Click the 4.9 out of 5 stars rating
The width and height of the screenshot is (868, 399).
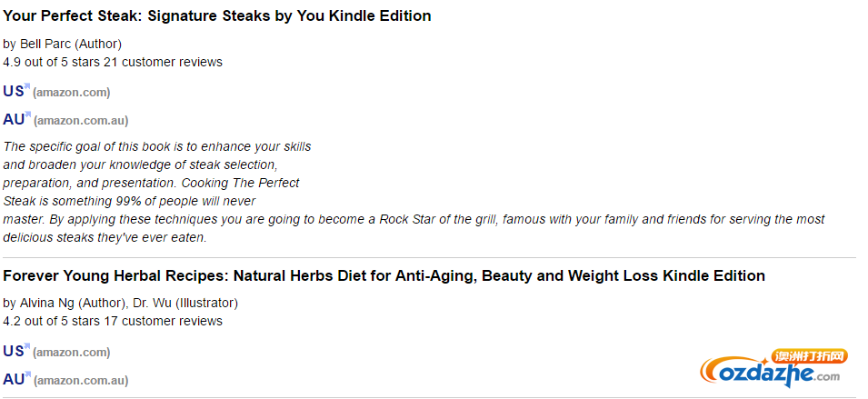52,62
